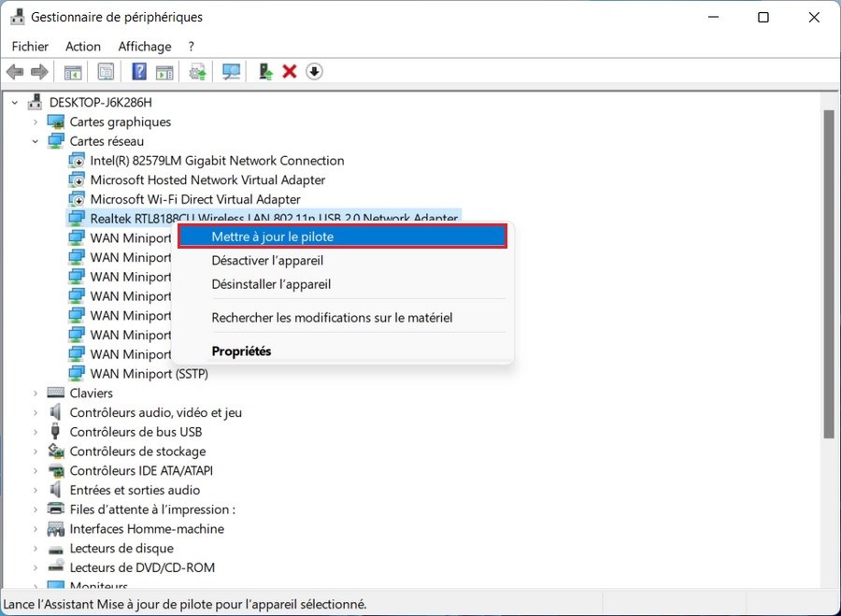Open the Action menu
The width and height of the screenshot is (841, 616).
[x=83, y=47]
